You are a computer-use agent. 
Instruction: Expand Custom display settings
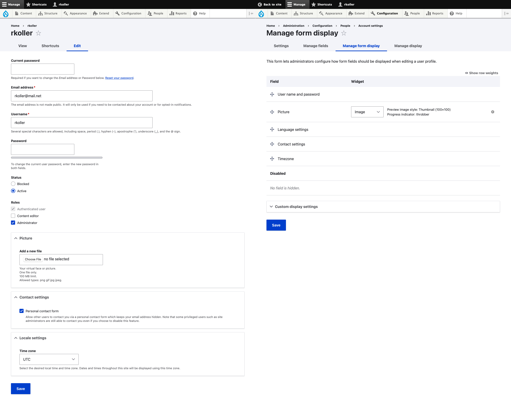[x=296, y=207]
